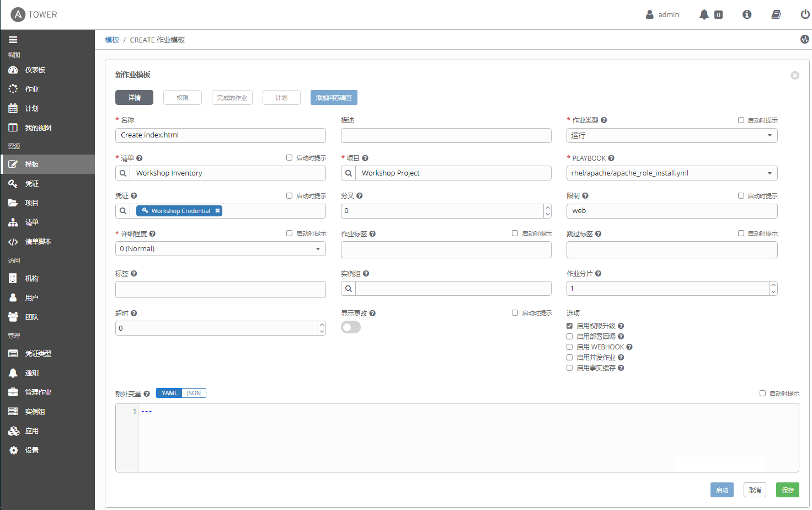Select the 计划 tab
The image size is (812, 510).
pos(281,98)
